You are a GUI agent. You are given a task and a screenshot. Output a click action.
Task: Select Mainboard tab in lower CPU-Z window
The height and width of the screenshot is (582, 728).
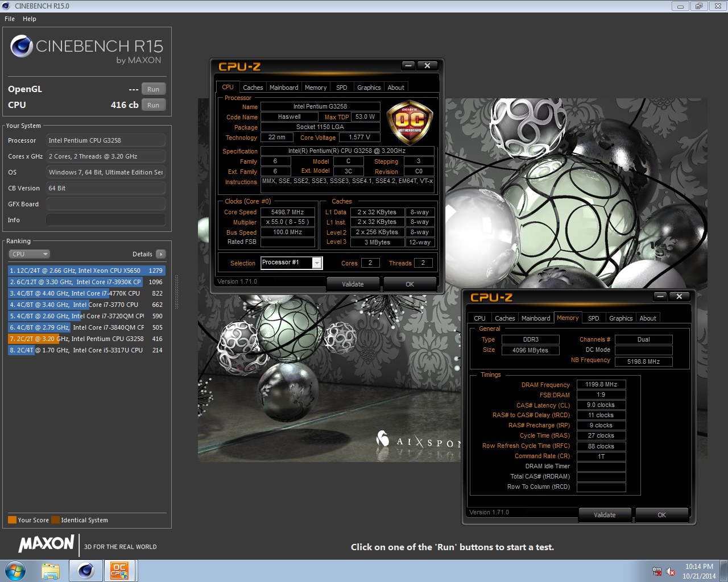536,318
